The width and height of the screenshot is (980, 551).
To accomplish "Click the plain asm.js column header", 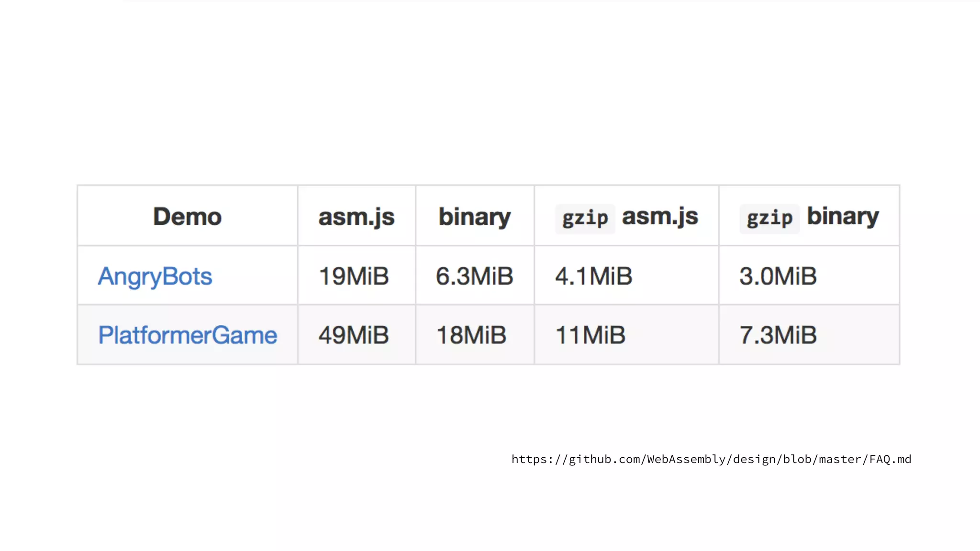I will [356, 217].
